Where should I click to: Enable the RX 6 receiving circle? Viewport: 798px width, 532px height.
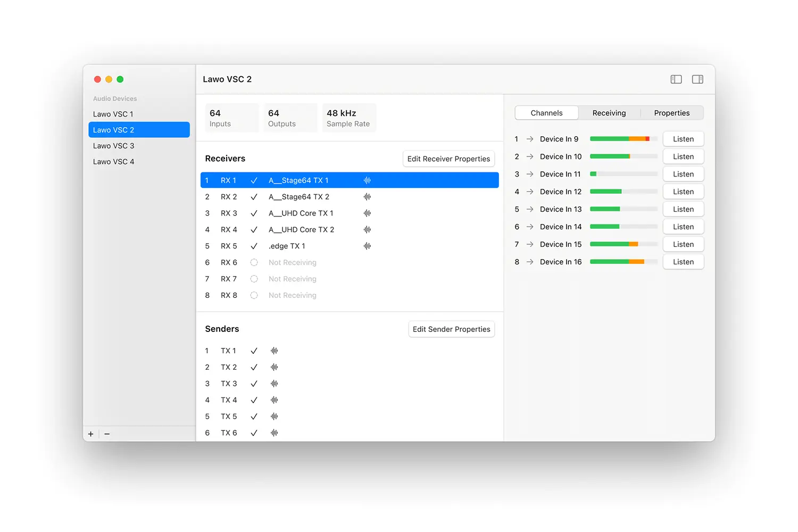(x=254, y=263)
